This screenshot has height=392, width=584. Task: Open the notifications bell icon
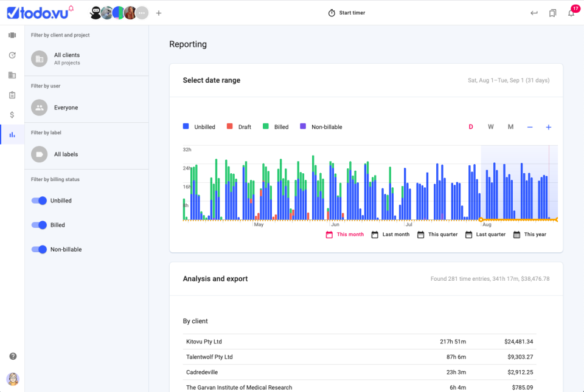[x=571, y=13]
